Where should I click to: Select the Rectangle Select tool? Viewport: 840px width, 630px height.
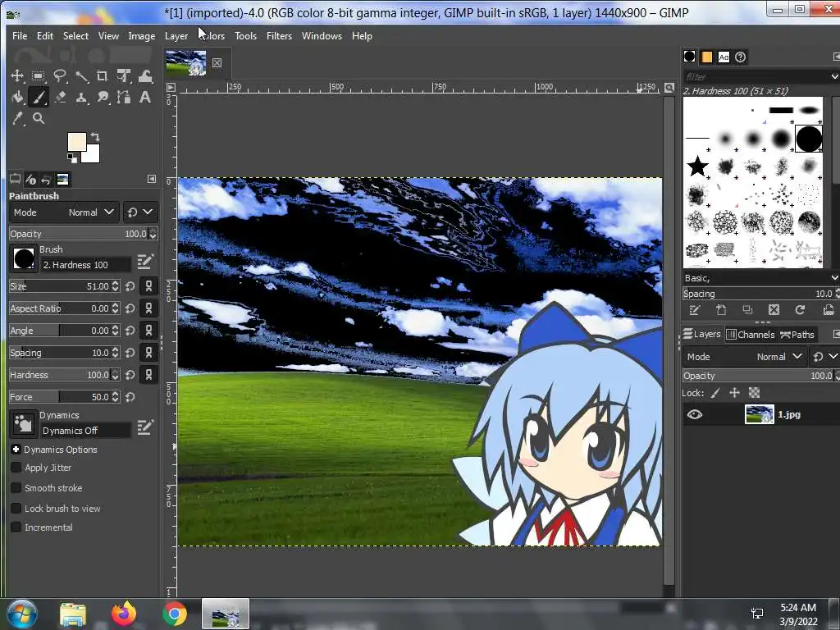pyautogui.click(x=38, y=76)
